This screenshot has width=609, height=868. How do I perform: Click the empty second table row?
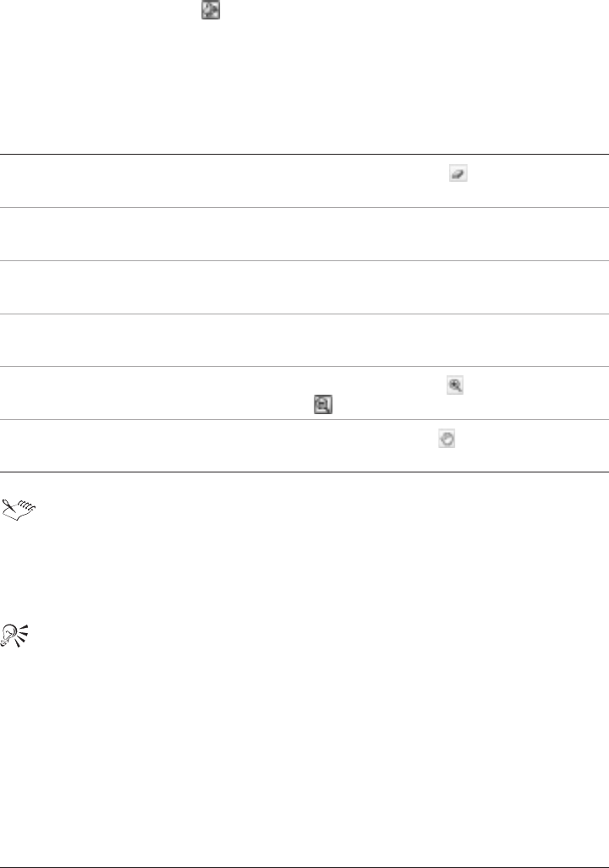(x=304, y=234)
